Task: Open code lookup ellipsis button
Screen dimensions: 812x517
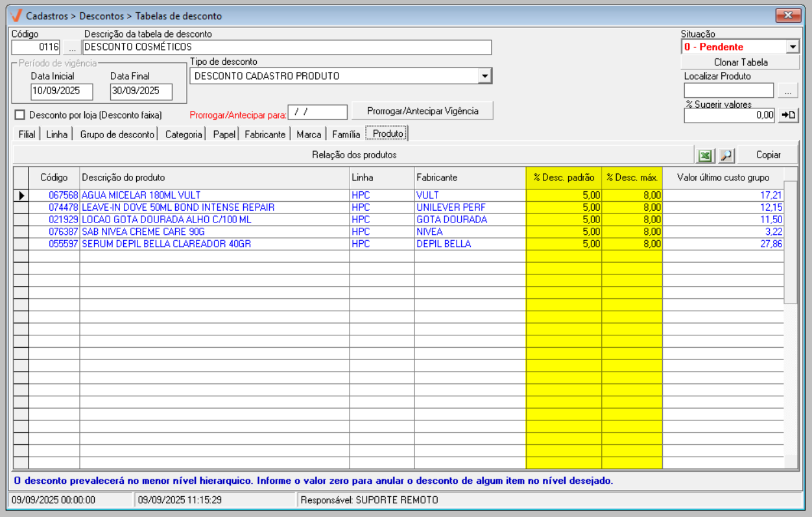Action: pyautogui.click(x=72, y=47)
